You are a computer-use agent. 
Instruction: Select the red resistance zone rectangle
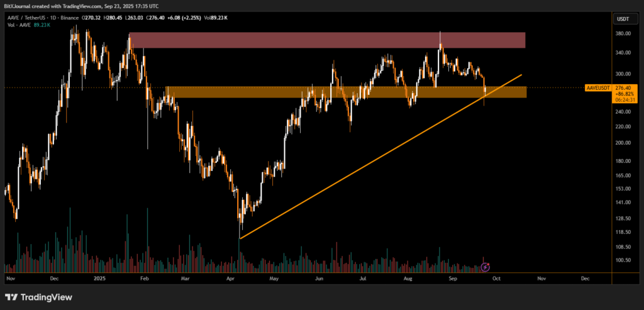[x=327, y=40]
